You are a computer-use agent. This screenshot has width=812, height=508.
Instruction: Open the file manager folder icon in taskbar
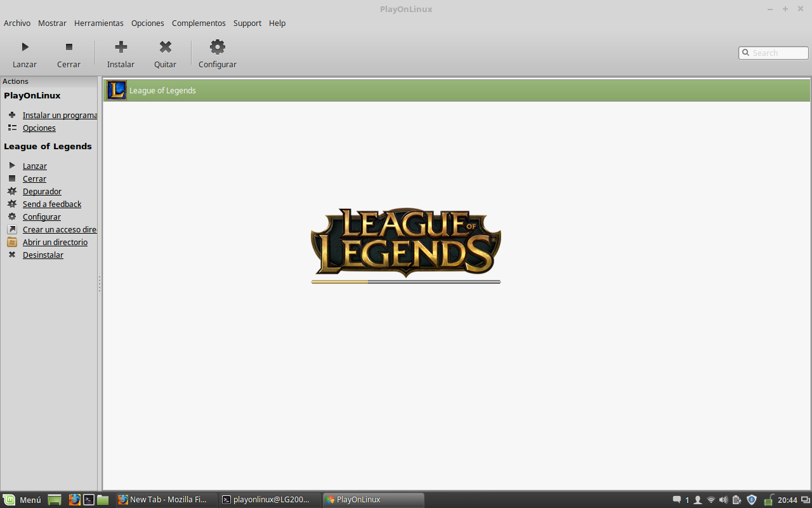[103, 500]
